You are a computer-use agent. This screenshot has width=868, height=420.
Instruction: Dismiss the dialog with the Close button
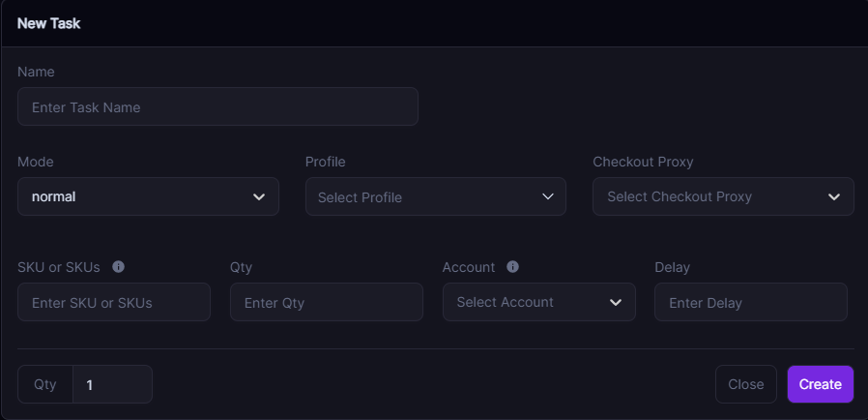[745, 384]
